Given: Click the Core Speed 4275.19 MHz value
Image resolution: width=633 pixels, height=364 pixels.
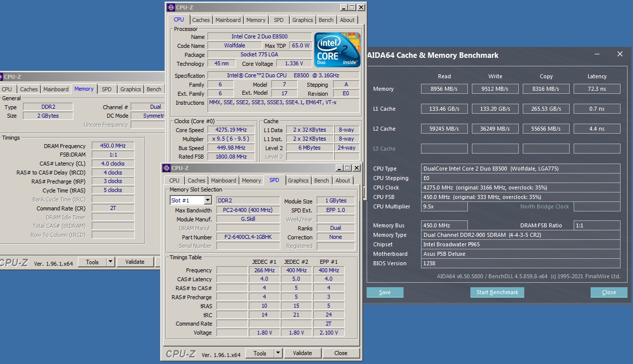Looking at the screenshot, I should point(231,130).
